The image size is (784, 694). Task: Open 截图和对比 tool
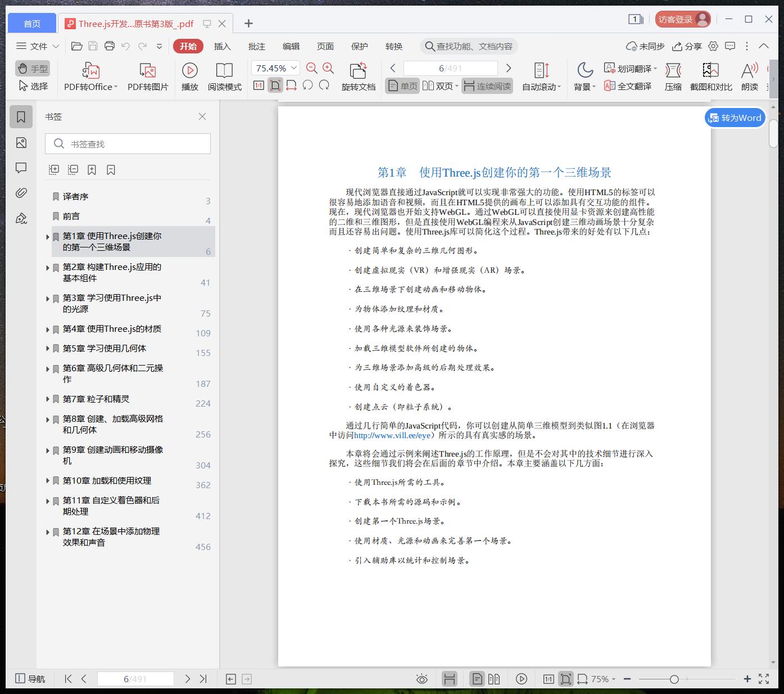click(711, 76)
